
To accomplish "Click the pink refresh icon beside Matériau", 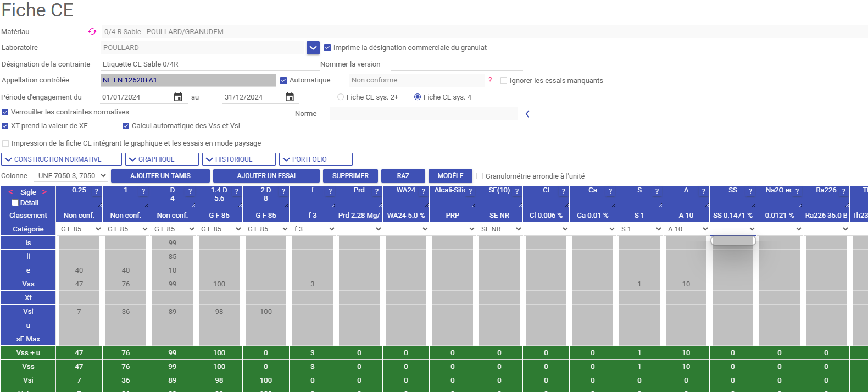I will 92,32.
